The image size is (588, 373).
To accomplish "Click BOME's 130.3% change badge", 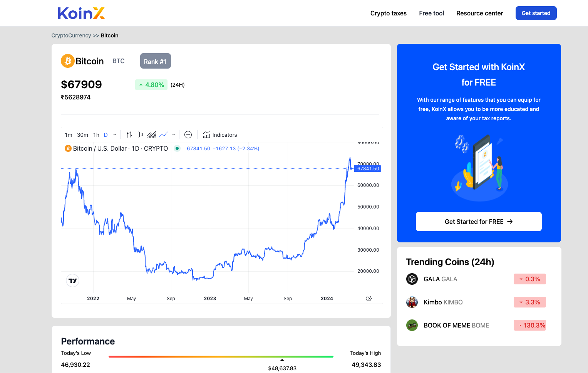I will click(530, 325).
